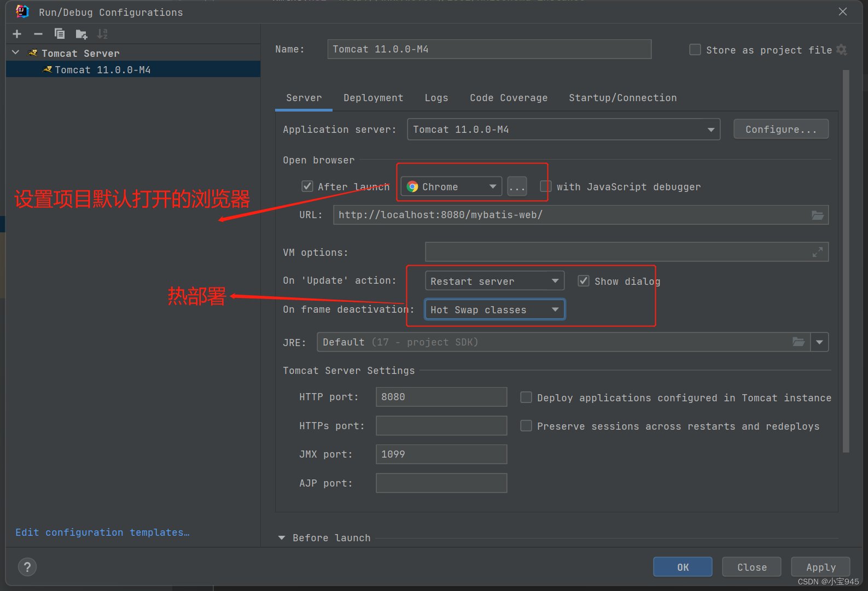Select Tomcat 11.0.0-M4 in the tree
Viewport: 868px width, 591px height.
[x=133, y=69]
